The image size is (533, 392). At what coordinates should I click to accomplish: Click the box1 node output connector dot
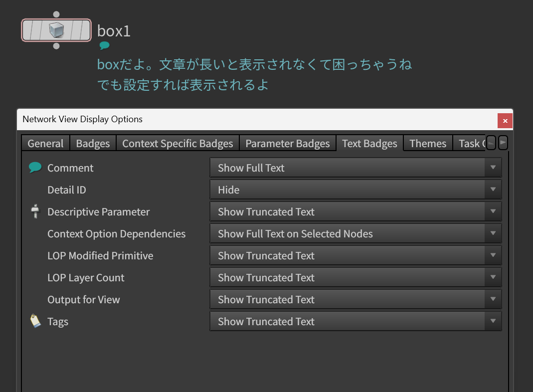coord(56,46)
